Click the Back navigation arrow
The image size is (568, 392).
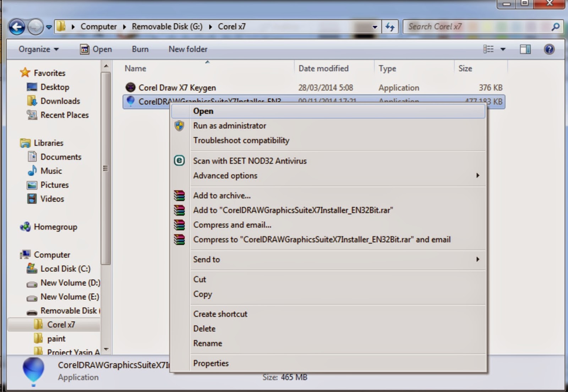pyautogui.click(x=18, y=26)
